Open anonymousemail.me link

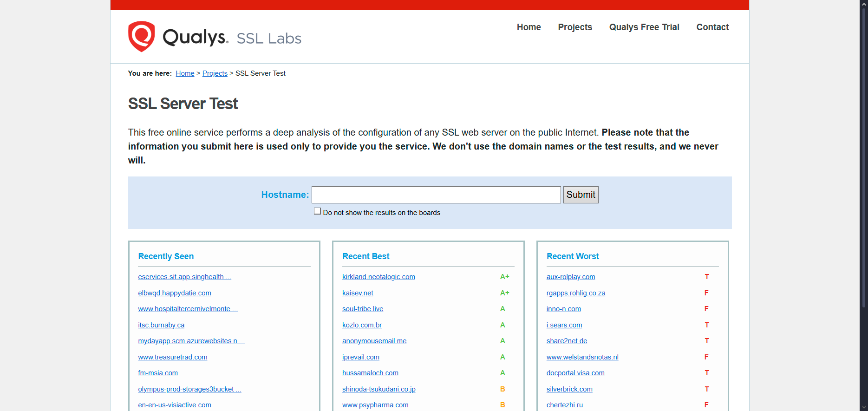374,341
